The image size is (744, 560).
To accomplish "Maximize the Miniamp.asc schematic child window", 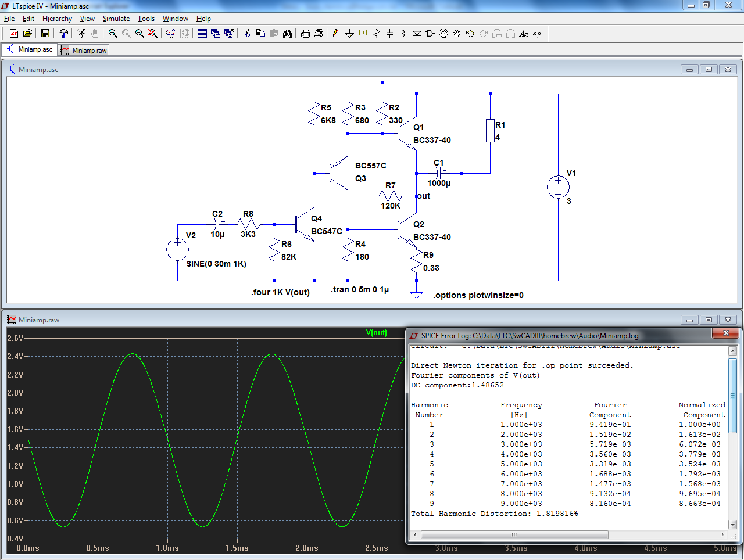I will (709, 70).
